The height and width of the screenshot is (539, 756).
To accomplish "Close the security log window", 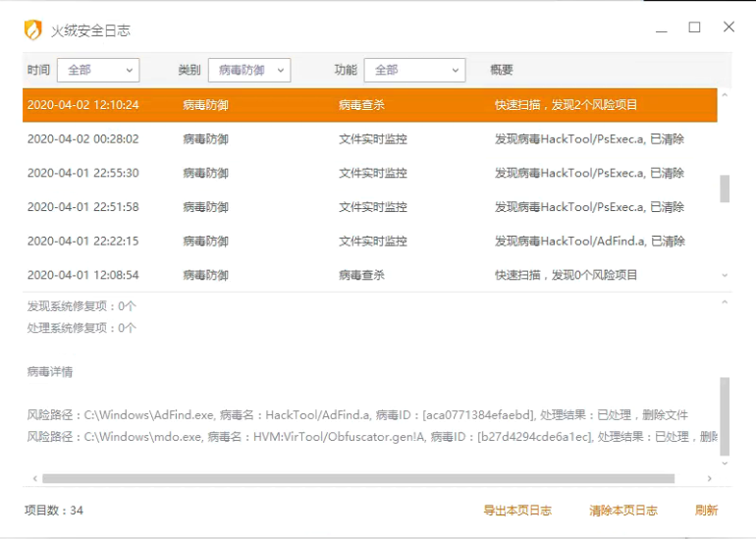I will pos(729,27).
